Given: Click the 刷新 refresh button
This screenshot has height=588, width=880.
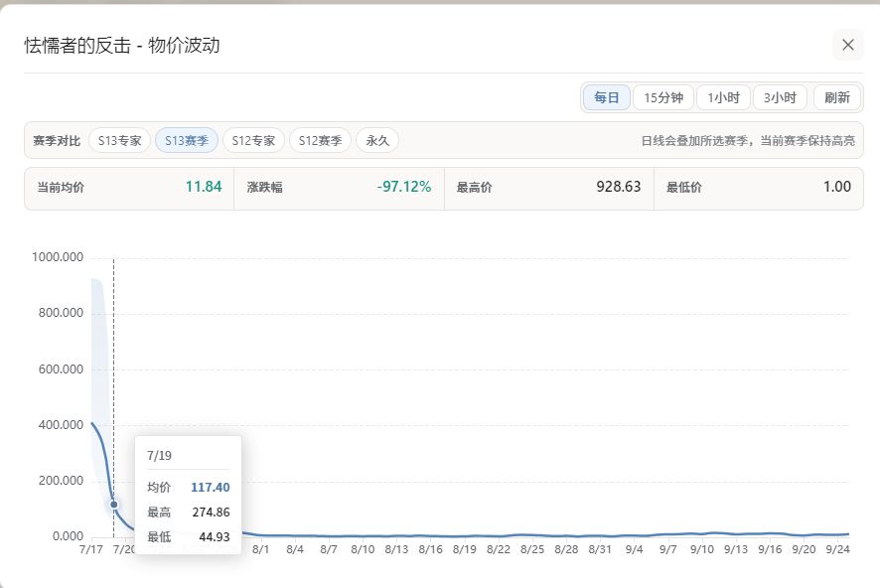Looking at the screenshot, I should click(x=836, y=97).
